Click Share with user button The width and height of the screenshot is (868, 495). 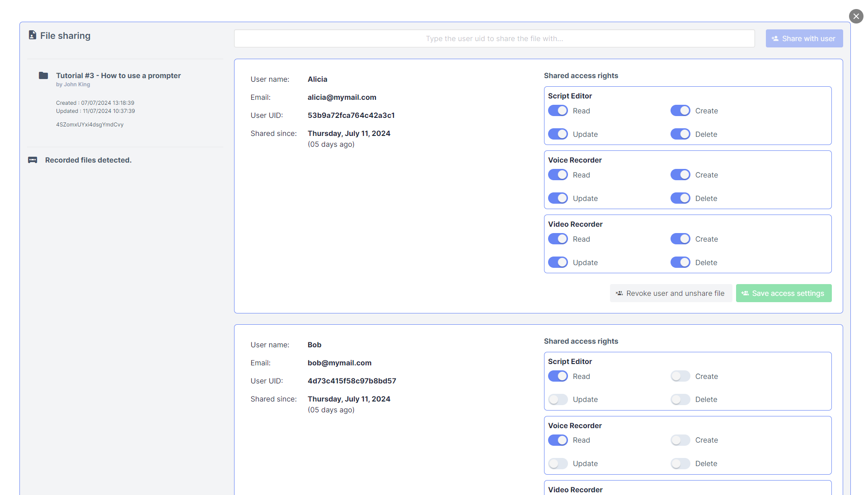click(x=804, y=38)
